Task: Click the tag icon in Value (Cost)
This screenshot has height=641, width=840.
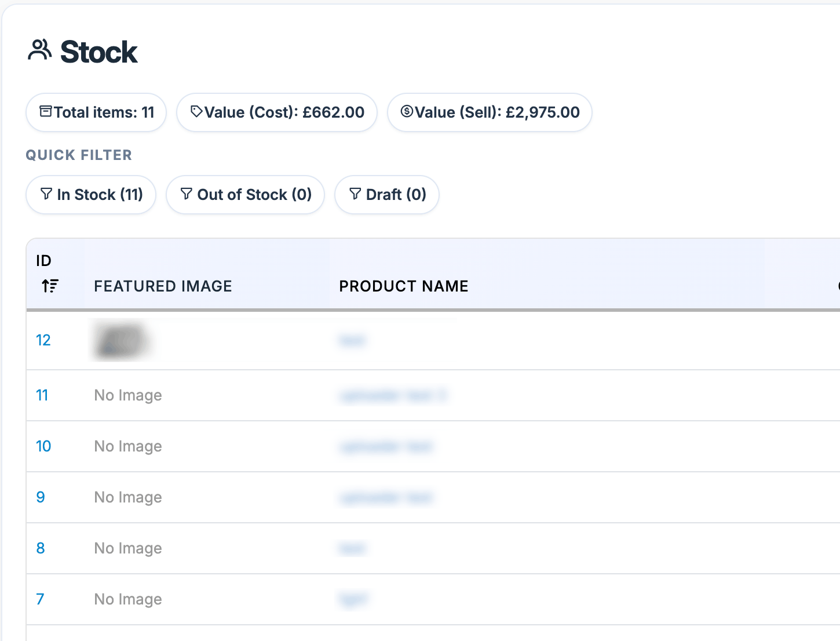Action: [196, 111]
